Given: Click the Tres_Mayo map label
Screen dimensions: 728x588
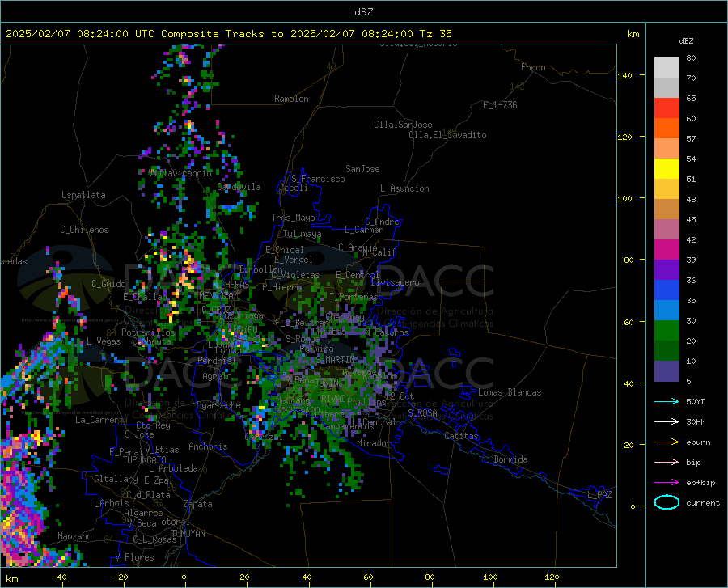Looking at the screenshot, I should [x=293, y=218].
